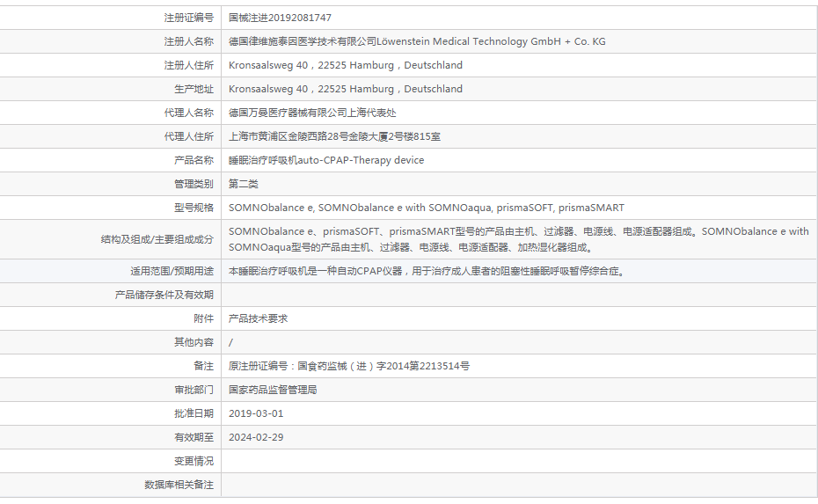Select approval date 2019-03-01

[x=256, y=413]
